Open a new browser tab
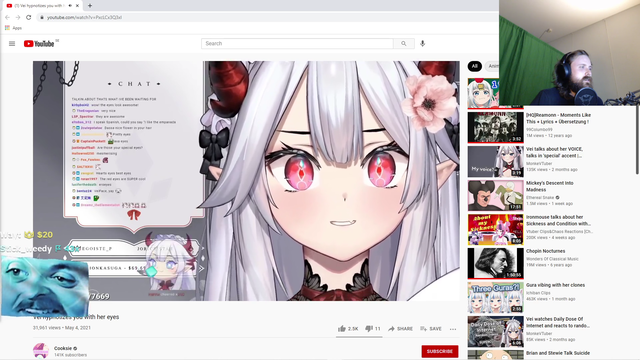640x360 pixels. coord(90,6)
